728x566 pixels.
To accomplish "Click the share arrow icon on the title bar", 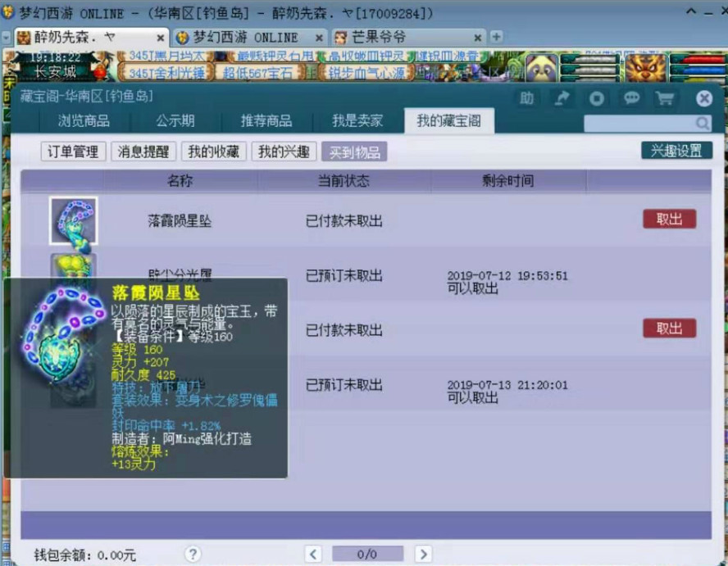I will point(562,97).
